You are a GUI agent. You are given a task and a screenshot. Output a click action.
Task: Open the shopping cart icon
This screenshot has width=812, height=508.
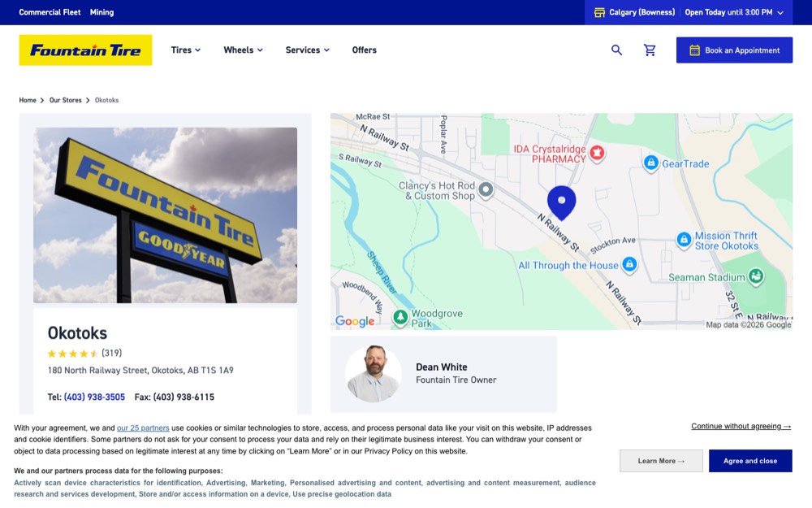(650, 50)
